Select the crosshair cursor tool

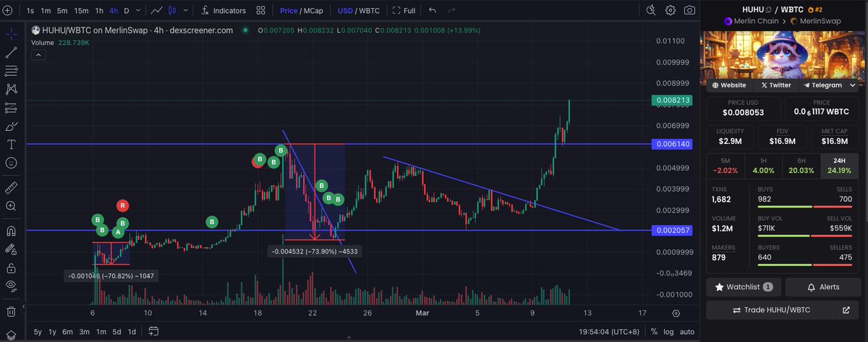click(11, 33)
